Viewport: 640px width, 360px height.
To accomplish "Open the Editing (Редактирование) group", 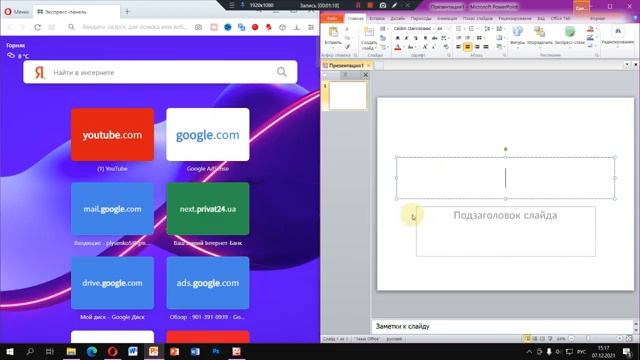I will click(x=618, y=36).
